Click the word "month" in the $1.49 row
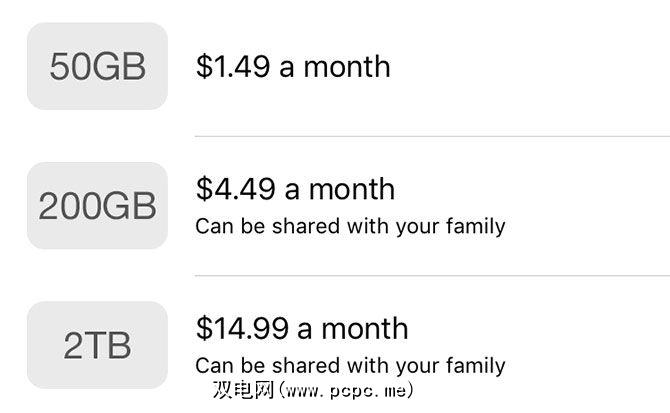 pyautogui.click(x=347, y=67)
